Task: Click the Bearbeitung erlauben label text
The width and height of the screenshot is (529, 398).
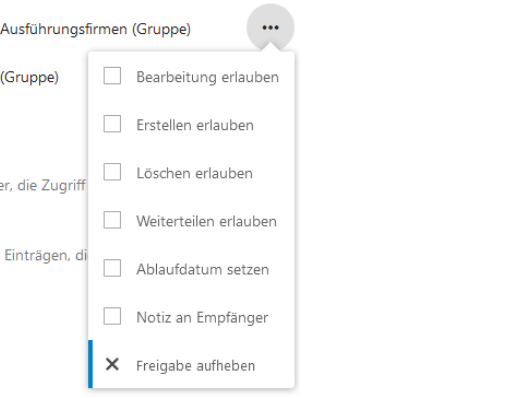Action: 207,77
